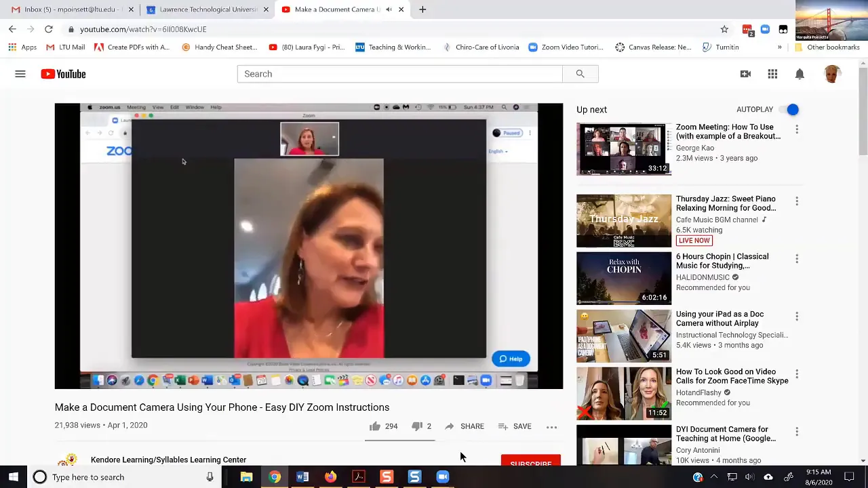Click the browser address bar URL

pos(143,29)
